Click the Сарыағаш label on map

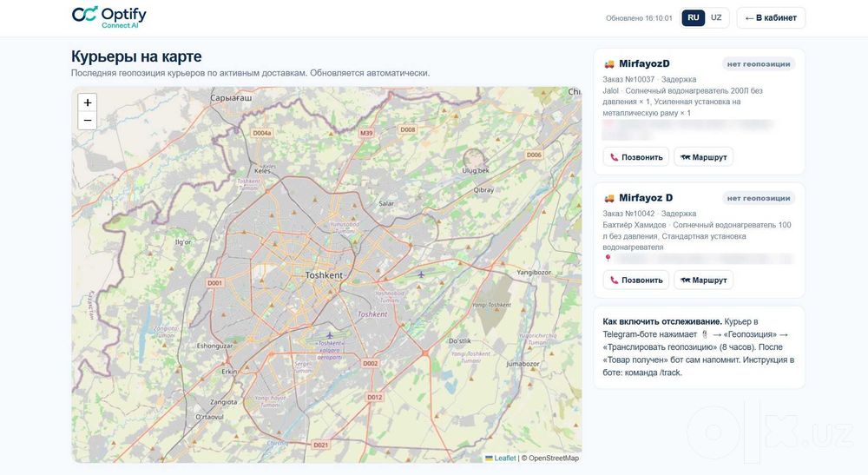point(231,97)
